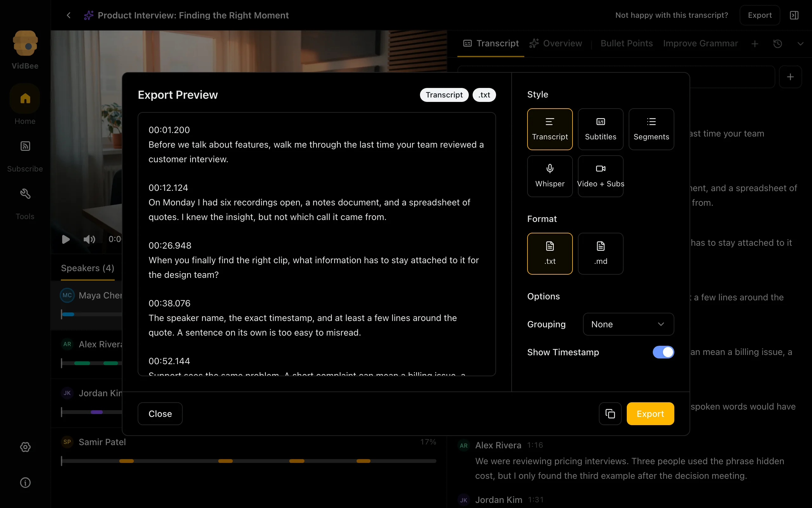Select Jordan Kim speaker row
Image resolution: width=812 pixels, height=508 pixels.
pyautogui.click(x=87, y=403)
